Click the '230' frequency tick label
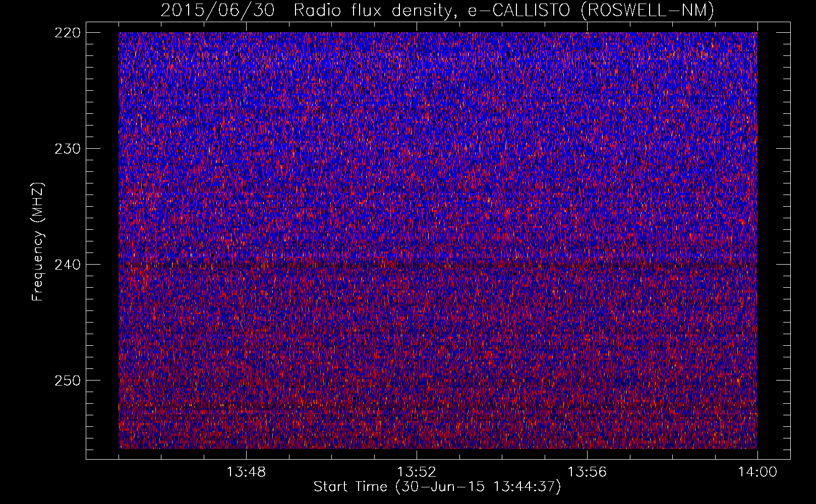The height and width of the screenshot is (504, 816). (67, 149)
